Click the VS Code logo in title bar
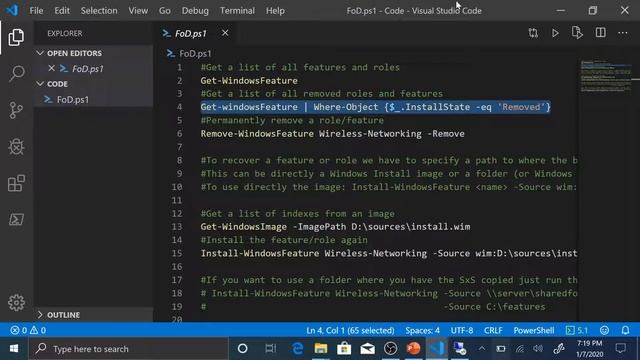 click(x=13, y=10)
